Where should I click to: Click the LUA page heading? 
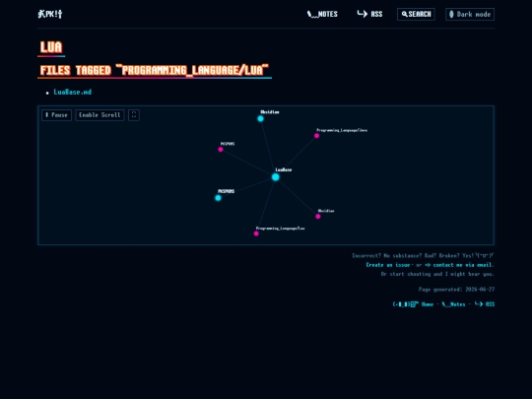click(51, 47)
